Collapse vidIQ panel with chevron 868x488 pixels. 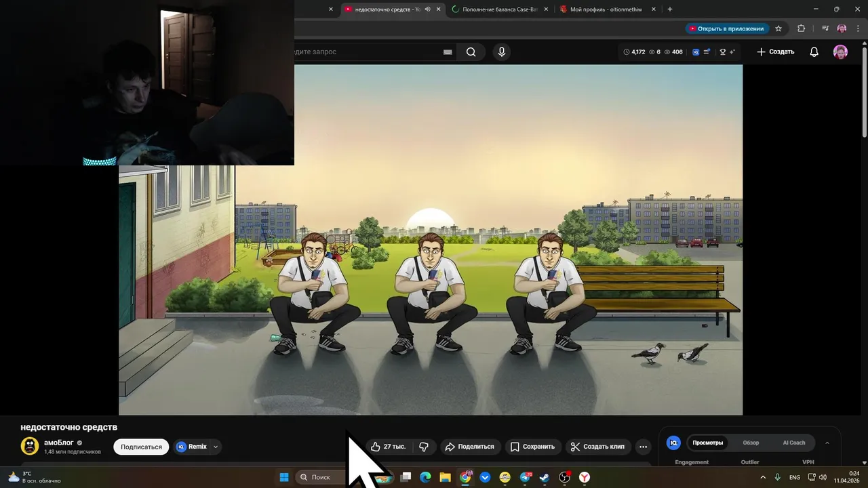[827, 443]
